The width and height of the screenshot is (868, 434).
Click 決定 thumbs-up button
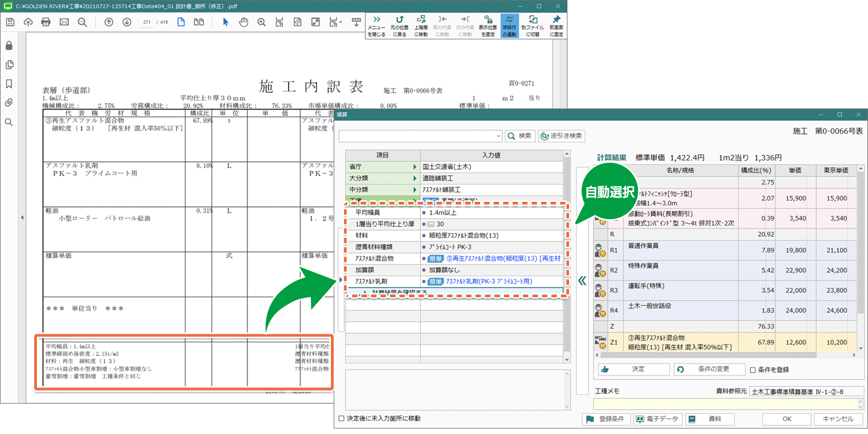click(634, 369)
